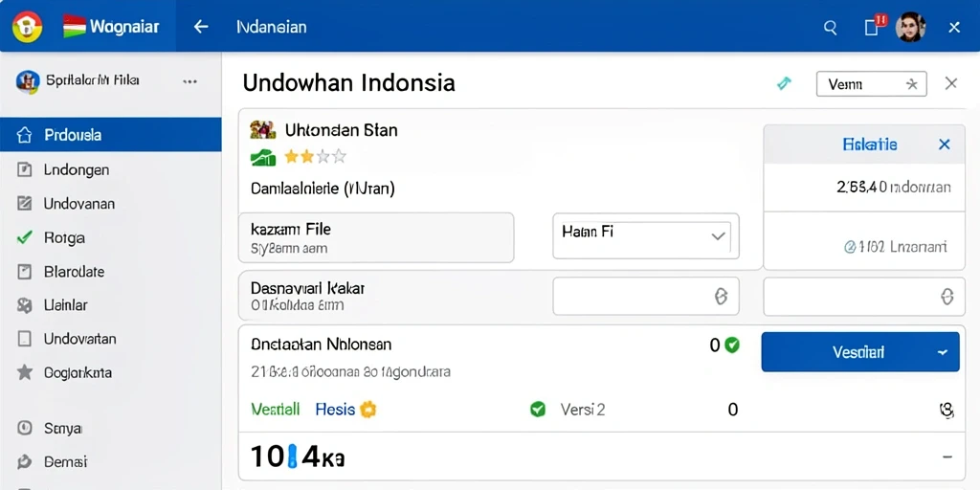Click the icon at the right end of the Versi row
This screenshot has width=980, height=490.
pos(947,410)
